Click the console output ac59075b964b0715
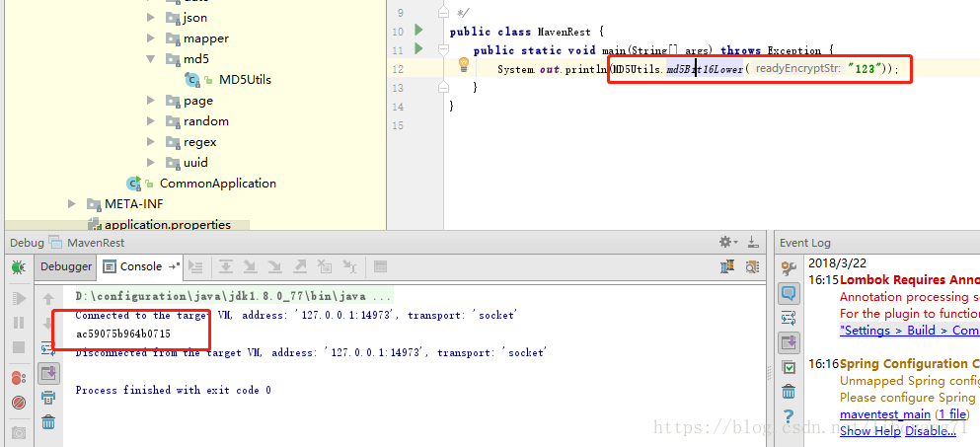980x447 pixels. [123, 334]
